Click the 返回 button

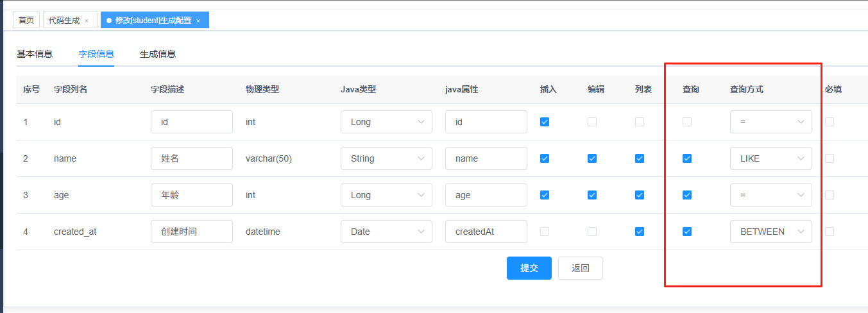(580, 268)
